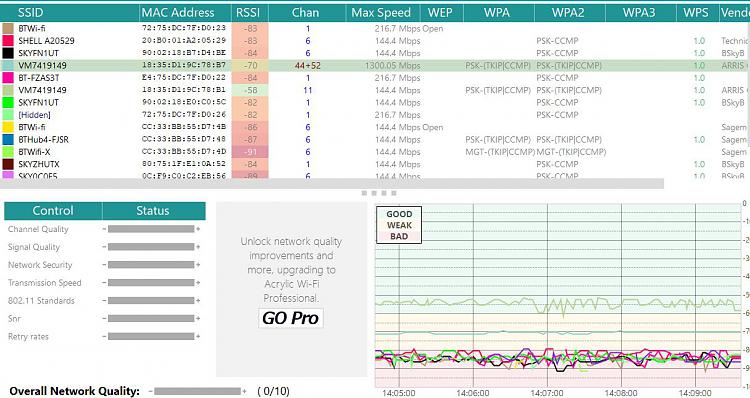
Task: Select the BTHub4-FJSR network row
Action: tap(375, 140)
